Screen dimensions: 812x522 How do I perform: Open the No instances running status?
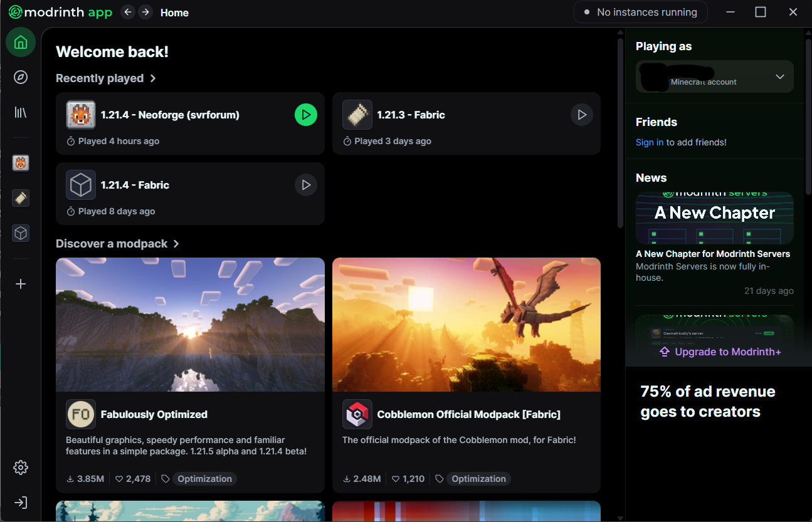641,12
